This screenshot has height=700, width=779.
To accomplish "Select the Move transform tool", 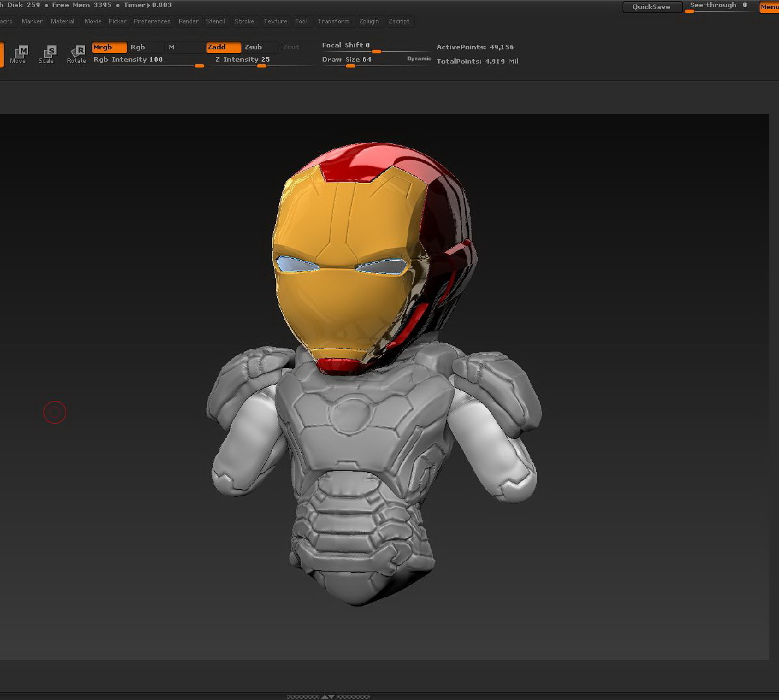I will (18, 54).
